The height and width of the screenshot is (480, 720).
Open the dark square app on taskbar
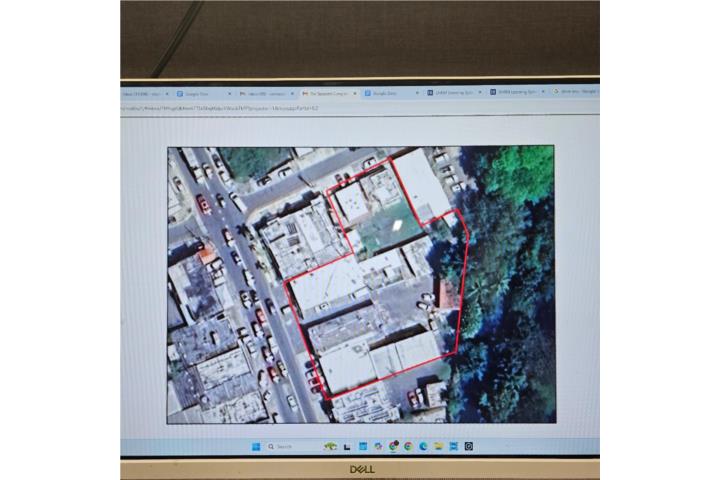point(469,446)
